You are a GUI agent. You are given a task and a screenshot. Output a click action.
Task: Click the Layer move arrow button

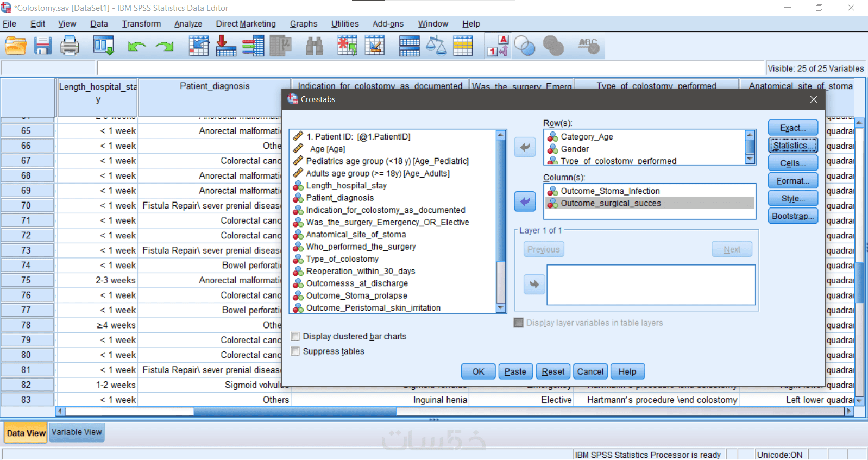[534, 284]
